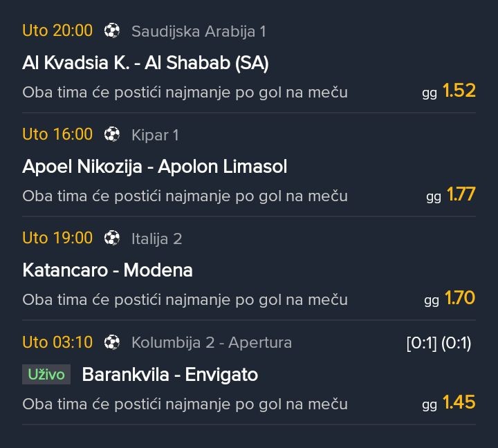498x448 pixels.
Task: Click the live score [0:1] (0:1)
Action: 439,343
